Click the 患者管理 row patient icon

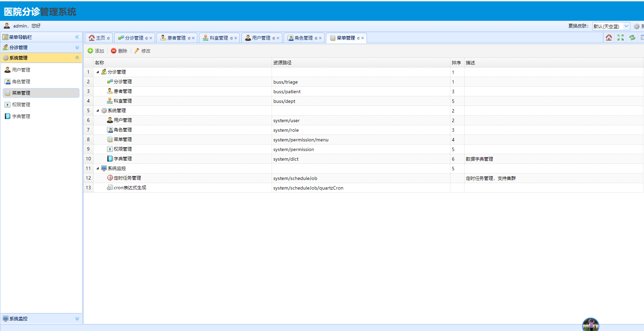(x=110, y=91)
